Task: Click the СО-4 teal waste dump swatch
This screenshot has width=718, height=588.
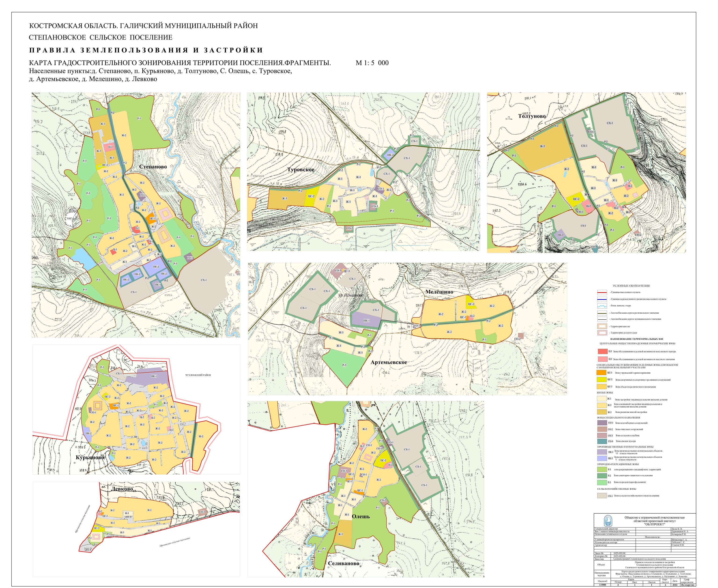Action: coord(602,441)
